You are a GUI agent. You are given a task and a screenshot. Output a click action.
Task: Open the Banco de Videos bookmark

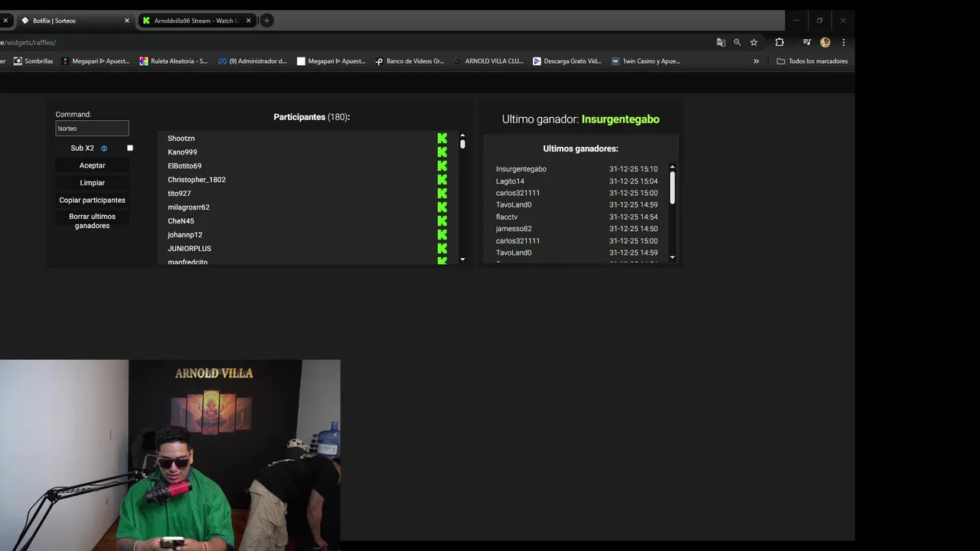click(x=410, y=61)
